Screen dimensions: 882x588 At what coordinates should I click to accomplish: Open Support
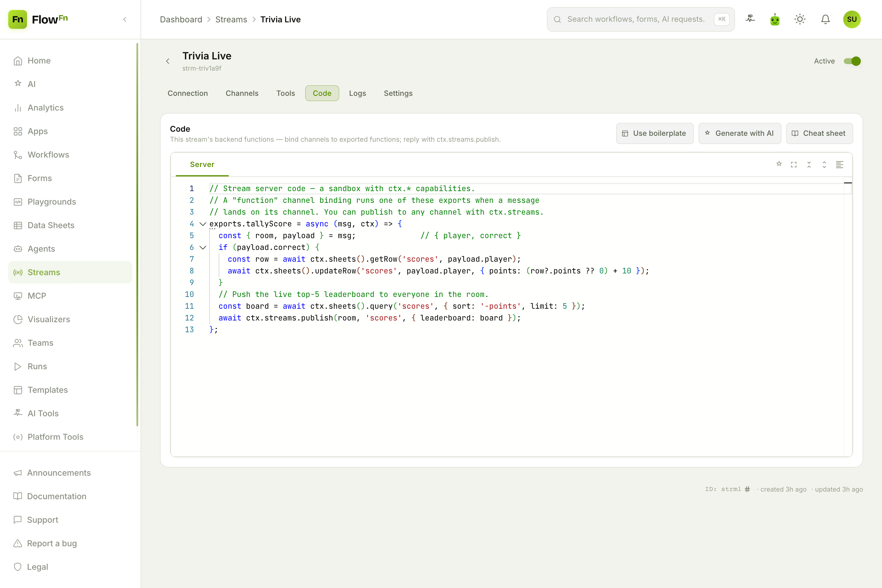[70, 520]
